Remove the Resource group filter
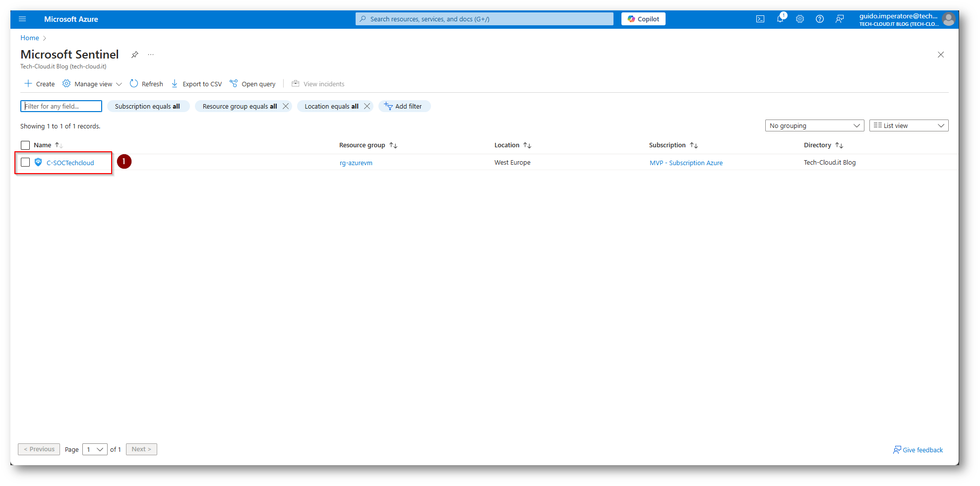 coord(286,106)
